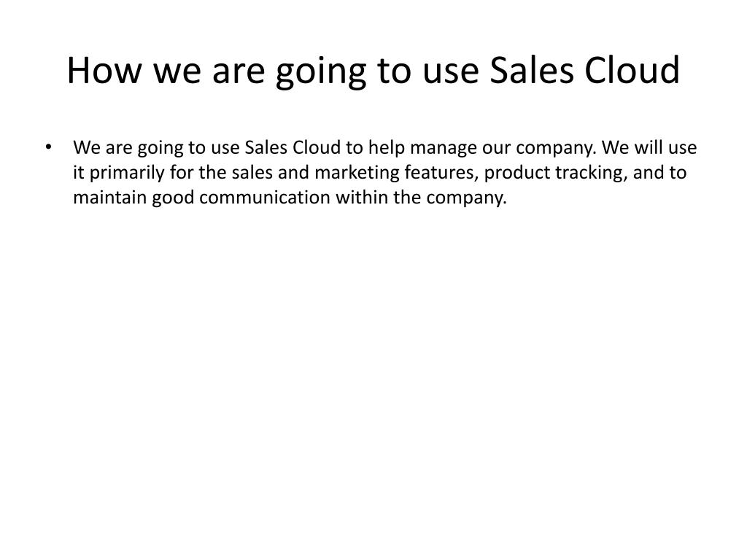Click the word 'How' in the title
This screenshot has height=560, width=747.
pyautogui.click(x=104, y=71)
